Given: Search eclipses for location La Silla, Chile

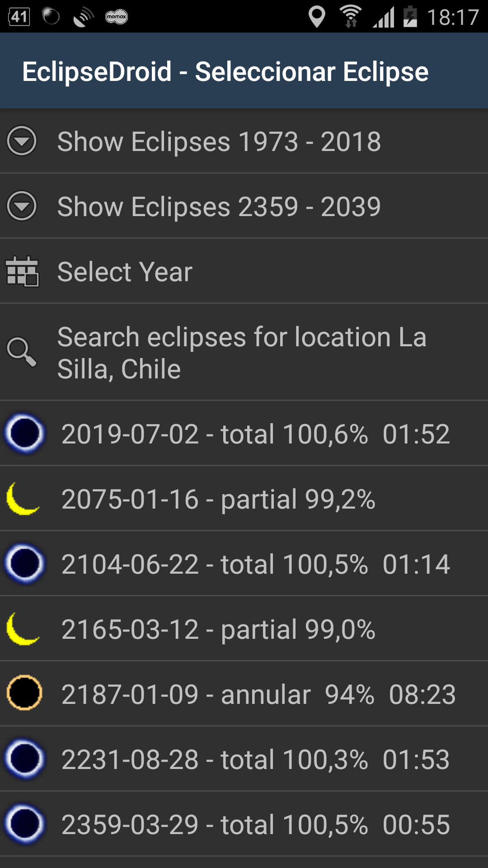Looking at the screenshot, I should (x=244, y=352).
